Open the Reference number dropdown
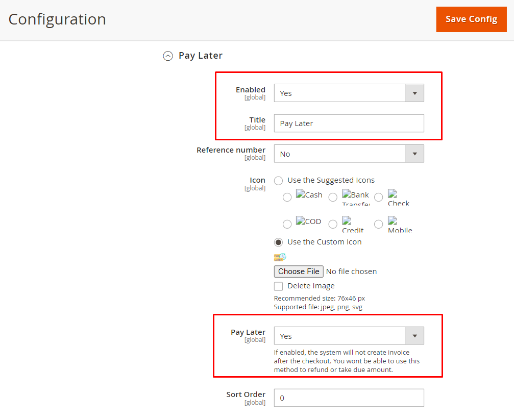This screenshot has height=420, width=514. click(x=349, y=154)
